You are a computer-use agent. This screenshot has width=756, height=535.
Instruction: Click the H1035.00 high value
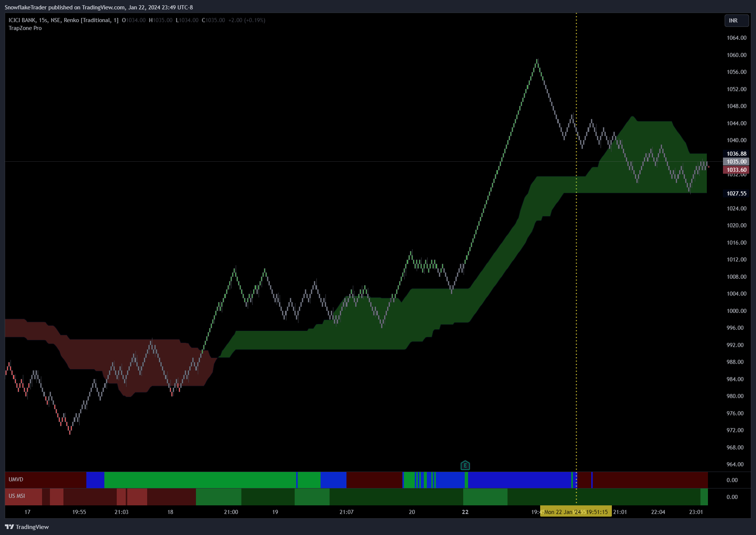(161, 20)
